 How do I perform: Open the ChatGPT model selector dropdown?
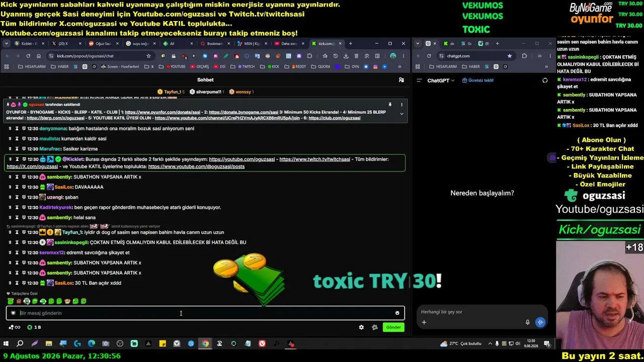click(x=441, y=80)
